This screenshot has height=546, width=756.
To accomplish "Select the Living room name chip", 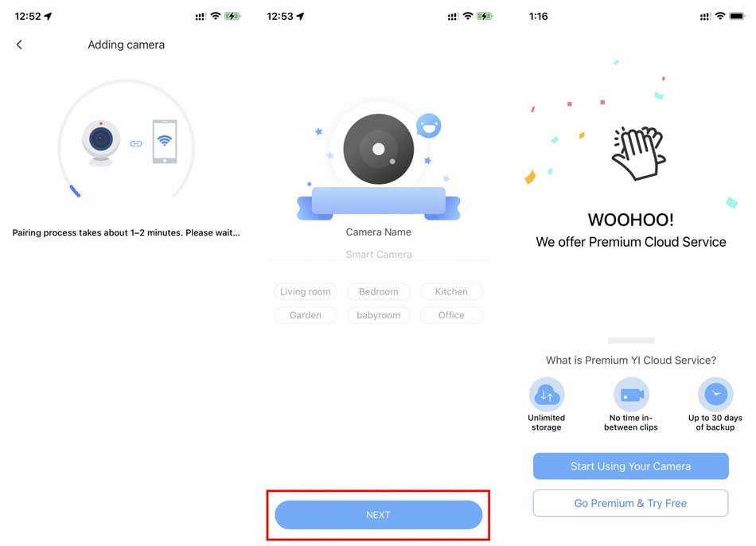I will pos(306,292).
